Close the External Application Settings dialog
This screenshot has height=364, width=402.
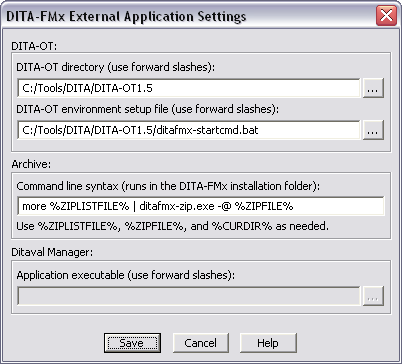[x=386, y=15]
